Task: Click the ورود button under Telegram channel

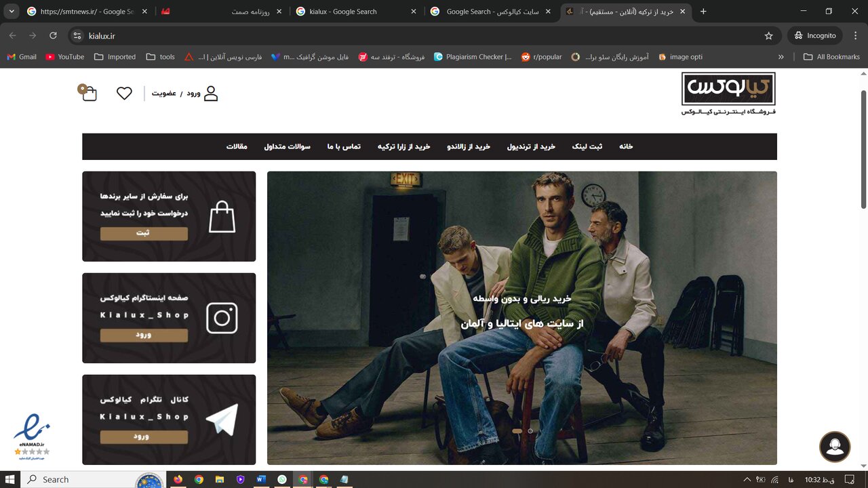Action: [x=144, y=437]
